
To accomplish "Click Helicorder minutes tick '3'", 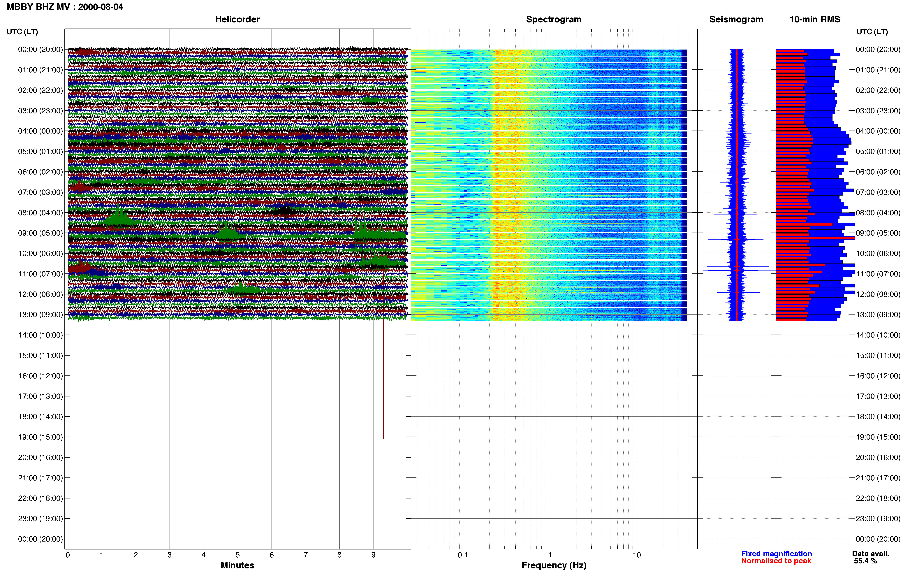I will [170, 555].
